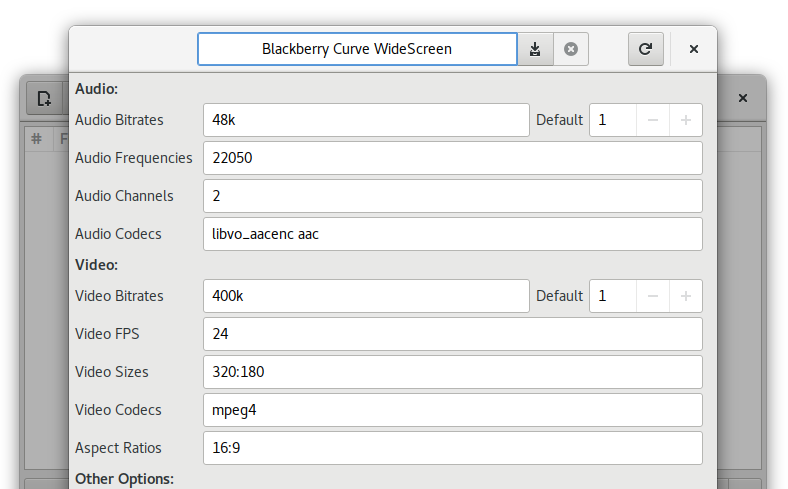Image resolution: width=788 pixels, height=489 pixels.
Task: Click the Other Options section heading
Action: [x=124, y=479]
